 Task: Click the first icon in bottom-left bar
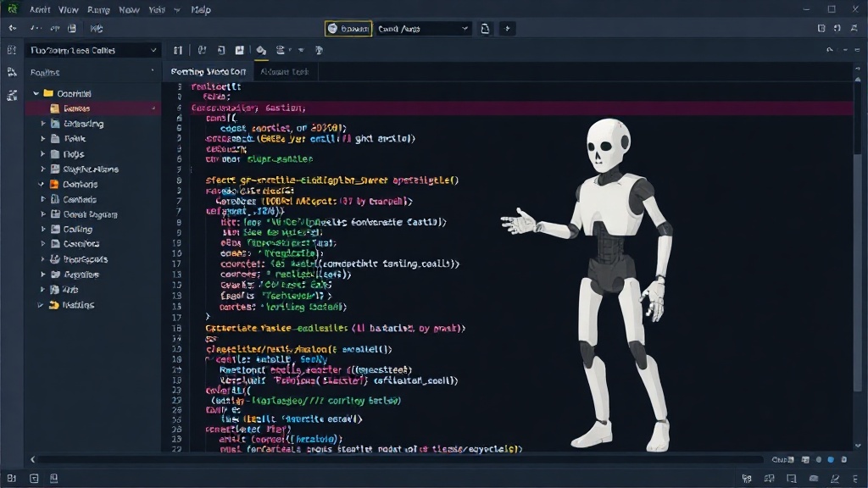pyautogui.click(x=12, y=478)
